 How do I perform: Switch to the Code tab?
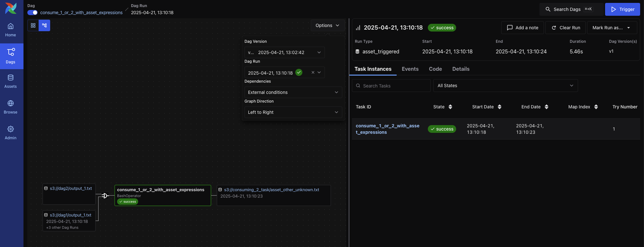435,69
